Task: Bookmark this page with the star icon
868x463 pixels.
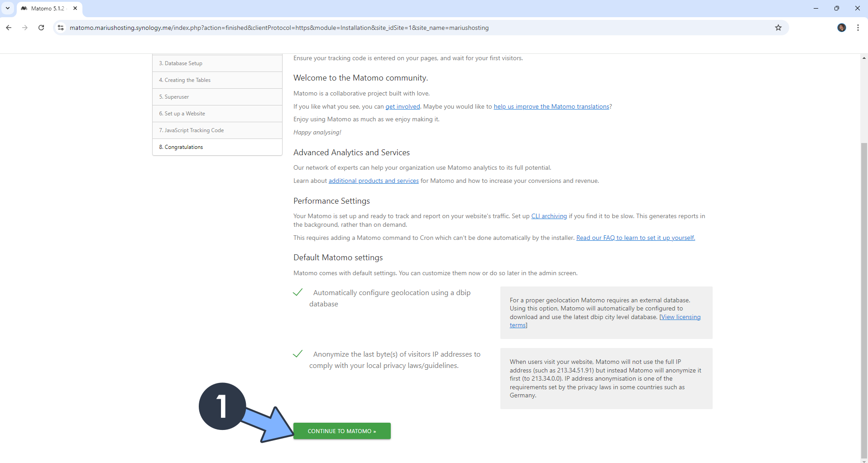Action: (x=778, y=28)
